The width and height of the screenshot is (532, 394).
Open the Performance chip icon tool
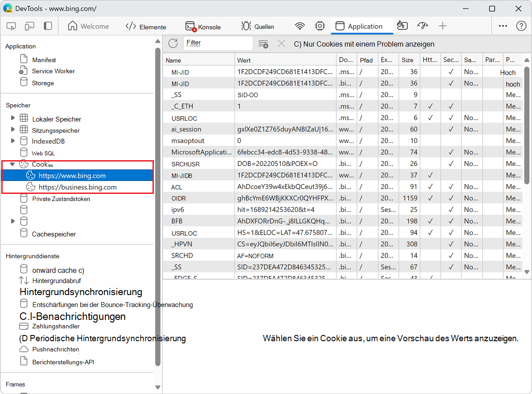[320, 26]
